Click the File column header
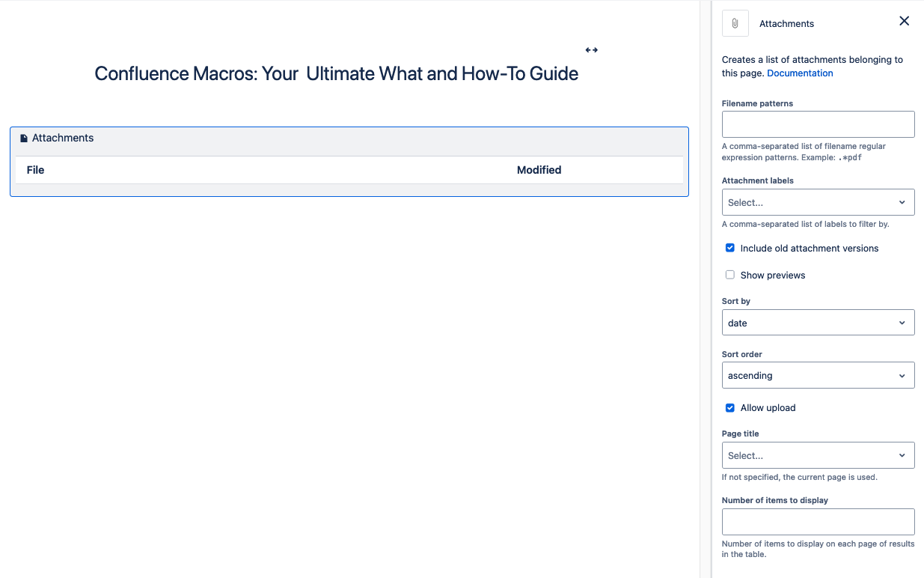Screen dimensions: 924x578 (35, 170)
